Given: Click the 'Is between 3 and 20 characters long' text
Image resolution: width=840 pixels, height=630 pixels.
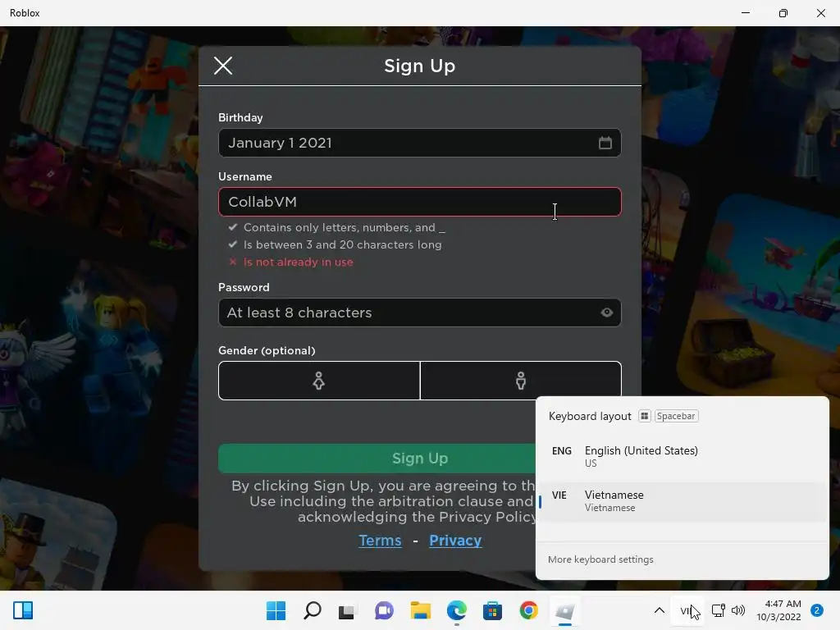Looking at the screenshot, I should [x=343, y=244].
